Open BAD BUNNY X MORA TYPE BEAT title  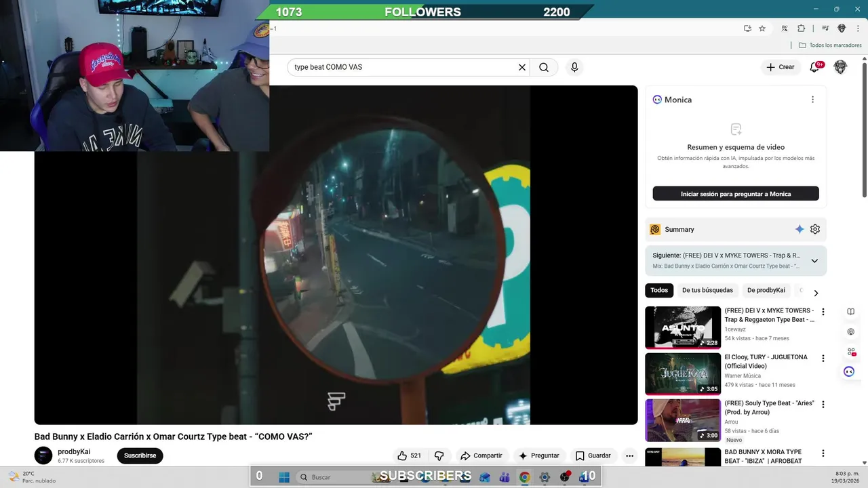763,456
